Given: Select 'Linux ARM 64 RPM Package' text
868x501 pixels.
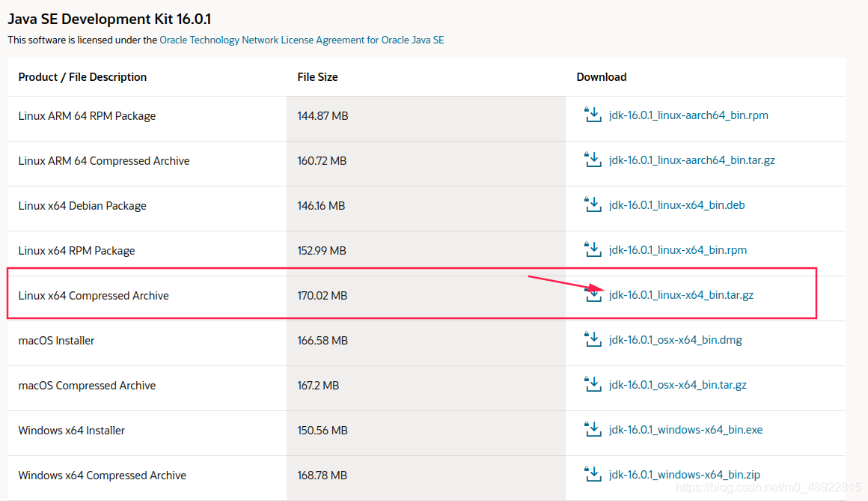Looking at the screenshot, I should click(87, 116).
